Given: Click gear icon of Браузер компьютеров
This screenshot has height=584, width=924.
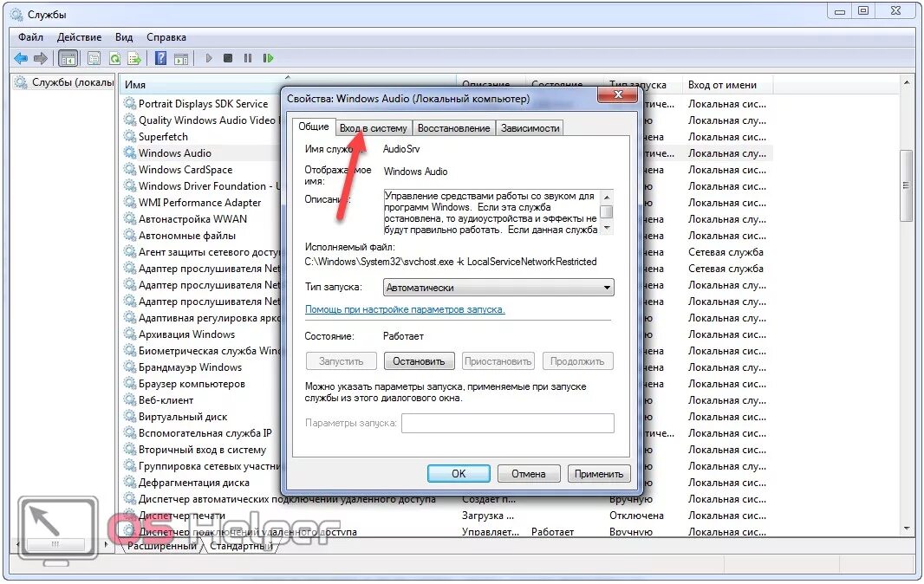Looking at the screenshot, I should (130, 384).
